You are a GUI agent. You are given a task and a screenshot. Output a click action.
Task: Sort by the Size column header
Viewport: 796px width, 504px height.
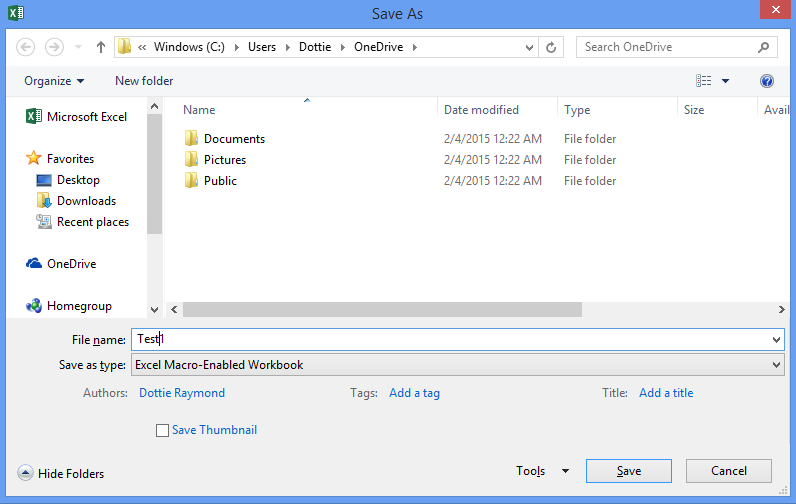[x=694, y=110]
